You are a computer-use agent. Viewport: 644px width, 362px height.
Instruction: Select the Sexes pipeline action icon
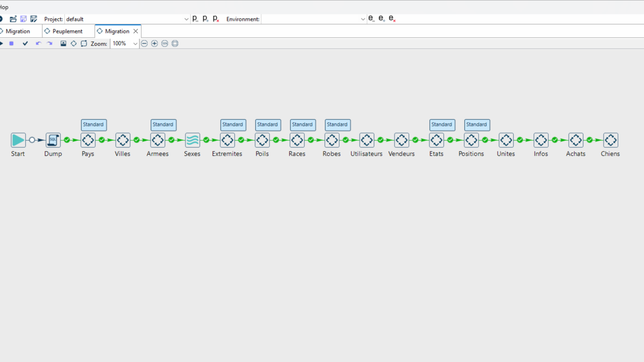192,140
